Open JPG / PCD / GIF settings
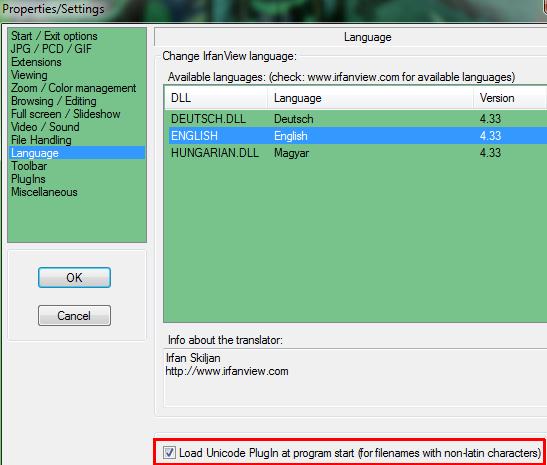This screenshot has width=547, height=465. 51,49
